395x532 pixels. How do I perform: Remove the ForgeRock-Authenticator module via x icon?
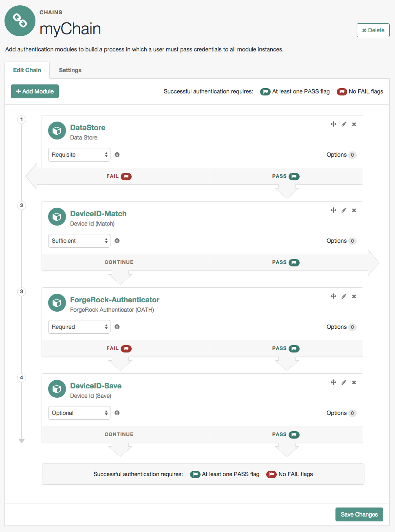pos(354,296)
